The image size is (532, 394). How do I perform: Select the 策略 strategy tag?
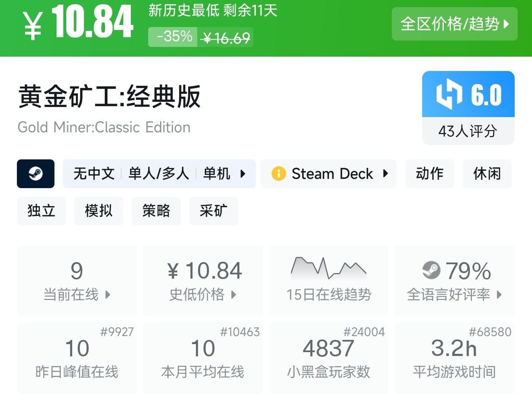pos(156,211)
